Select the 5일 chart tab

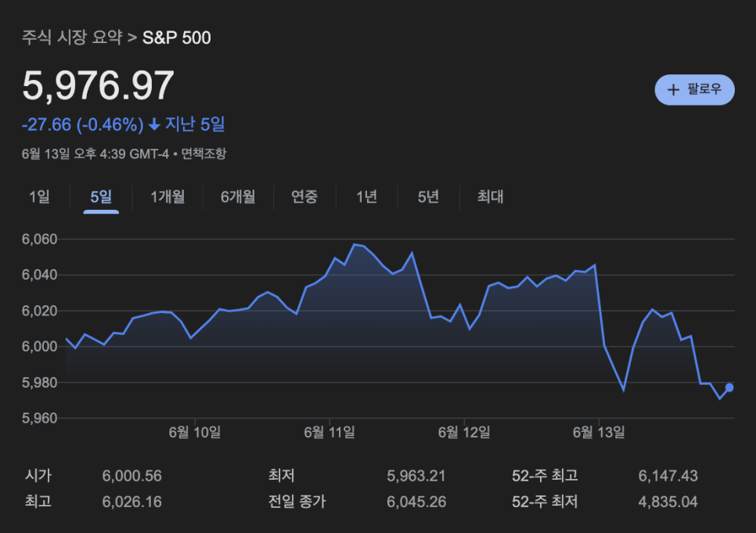point(101,196)
